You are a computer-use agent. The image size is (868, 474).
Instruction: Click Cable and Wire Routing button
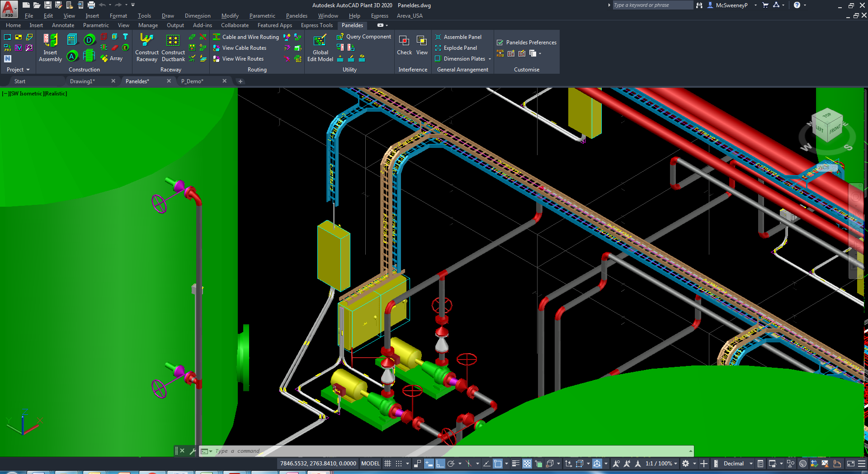point(246,37)
